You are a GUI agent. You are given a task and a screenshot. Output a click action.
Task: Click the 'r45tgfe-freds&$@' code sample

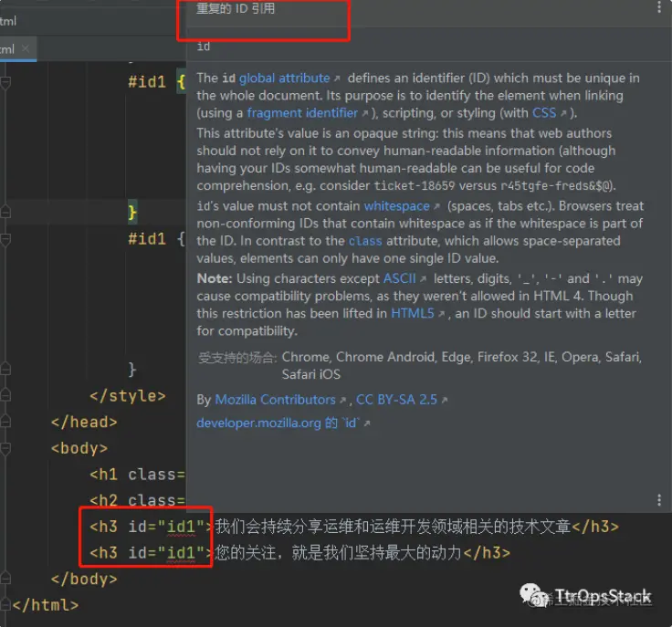point(557,185)
